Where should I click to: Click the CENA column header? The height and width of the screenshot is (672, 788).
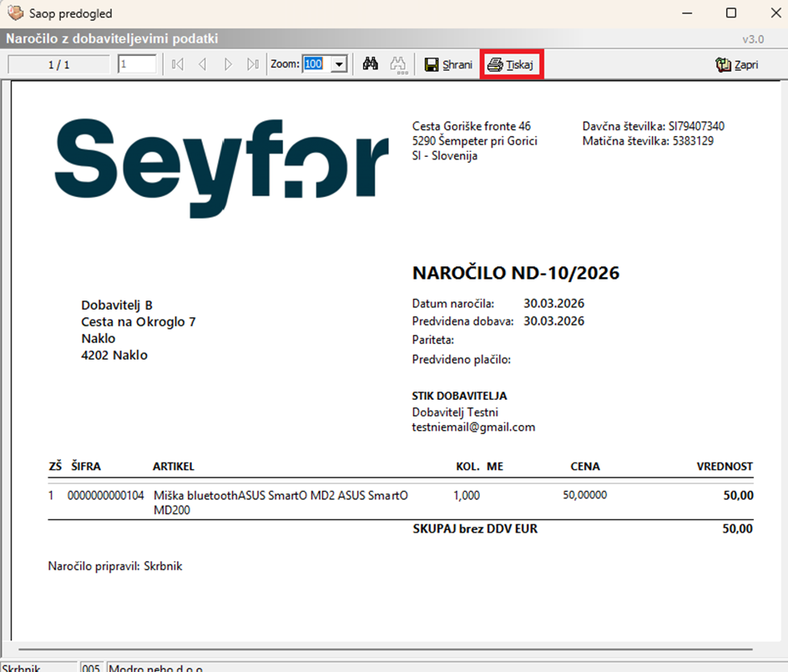tap(585, 467)
